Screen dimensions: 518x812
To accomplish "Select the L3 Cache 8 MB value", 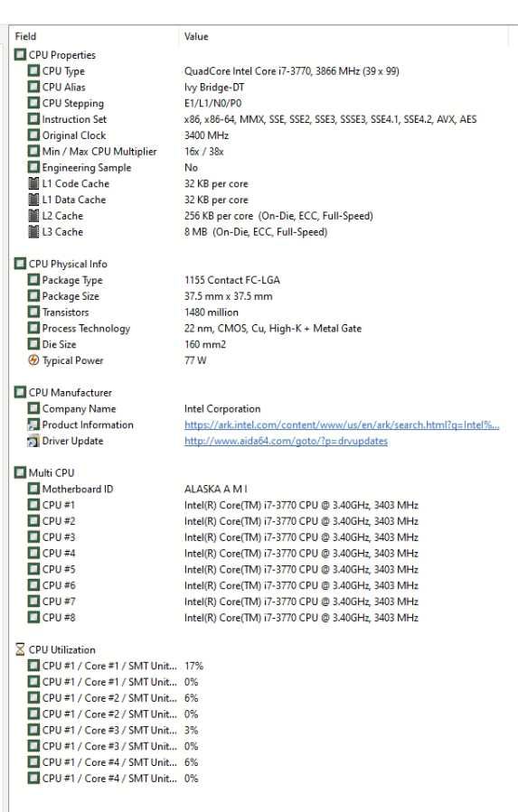I will 256,231.
